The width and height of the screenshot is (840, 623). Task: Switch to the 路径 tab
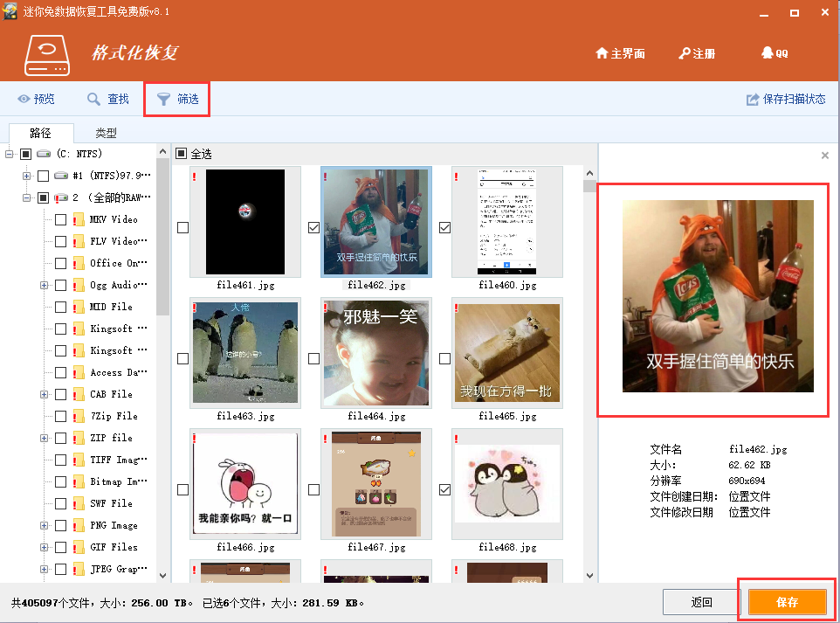(41, 133)
